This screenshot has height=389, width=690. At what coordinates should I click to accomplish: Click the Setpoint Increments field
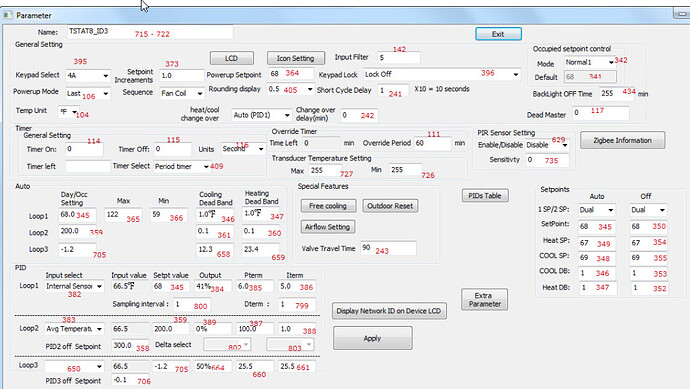click(181, 75)
